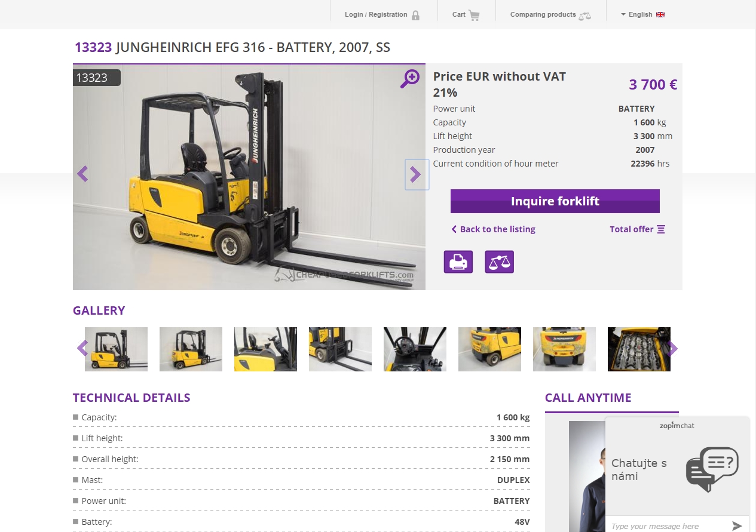The image size is (756, 532).
Task: Click the Production year value 2007
Action: click(x=645, y=150)
